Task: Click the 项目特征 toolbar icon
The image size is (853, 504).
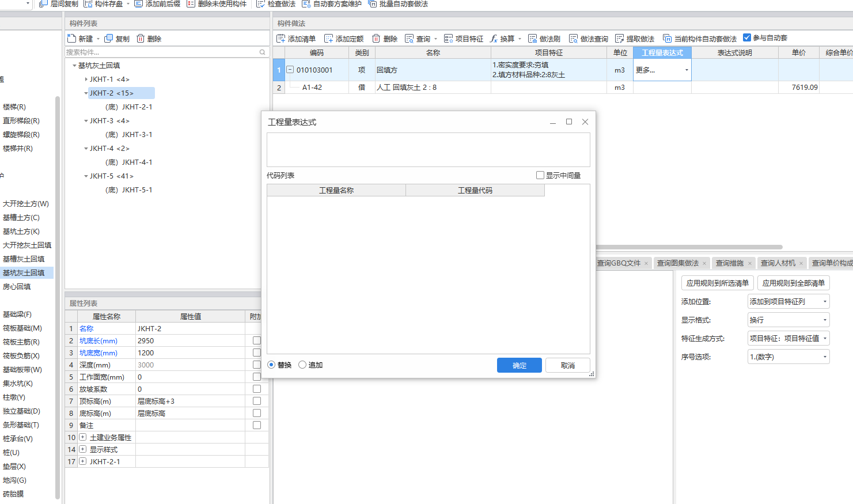Action: 448,39
